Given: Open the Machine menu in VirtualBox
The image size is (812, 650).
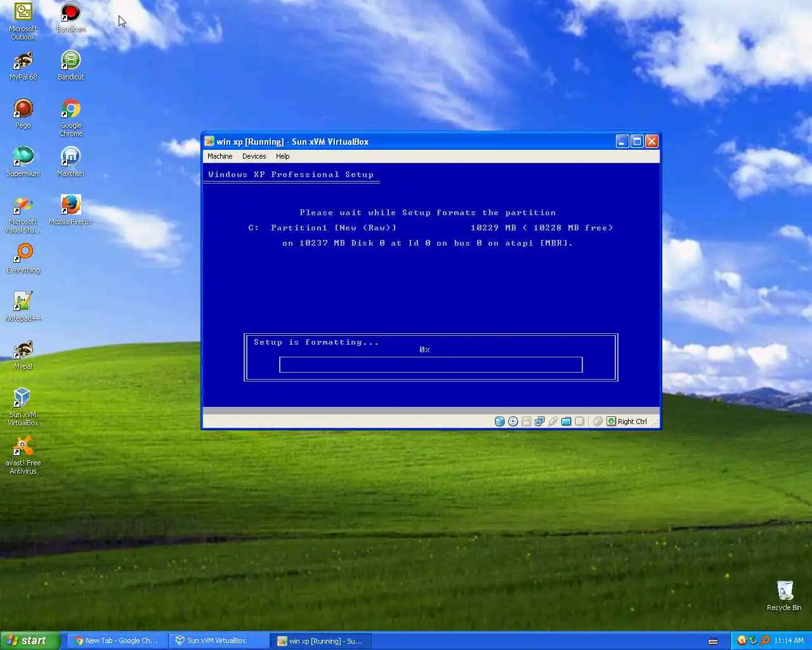Looking at the screenshot, I should click(220, 156).
